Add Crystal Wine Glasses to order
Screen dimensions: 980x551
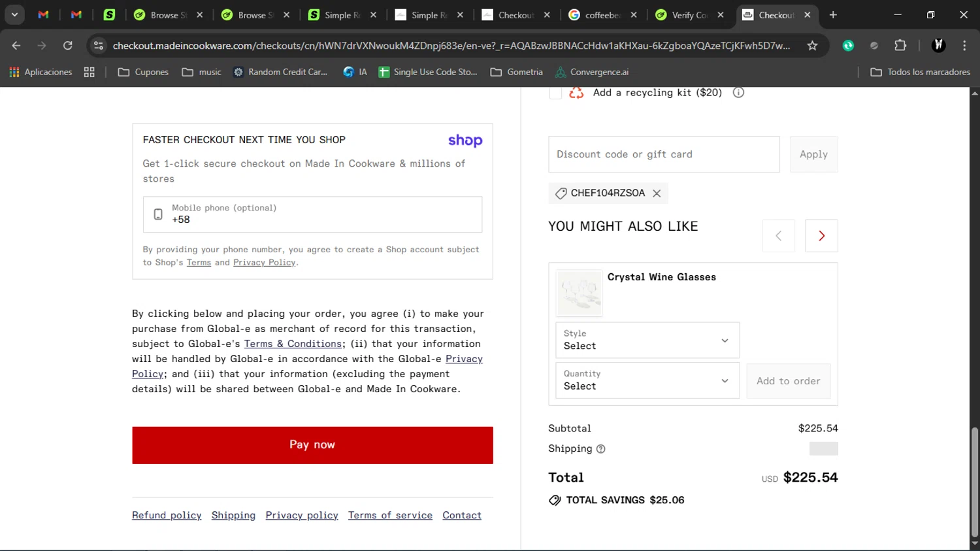788,381
